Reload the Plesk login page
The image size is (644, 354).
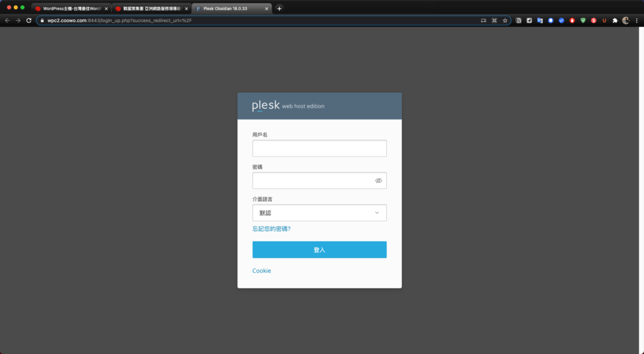coord(29,21)
